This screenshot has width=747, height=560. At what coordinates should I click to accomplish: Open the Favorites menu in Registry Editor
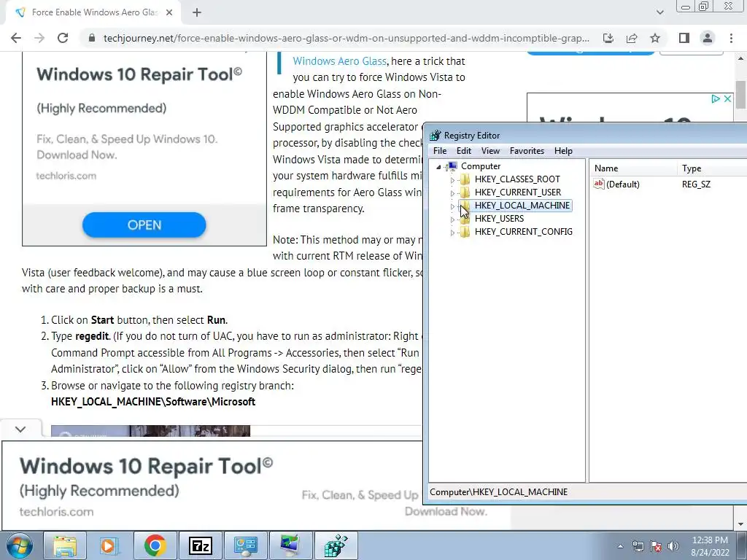point(527,151)
